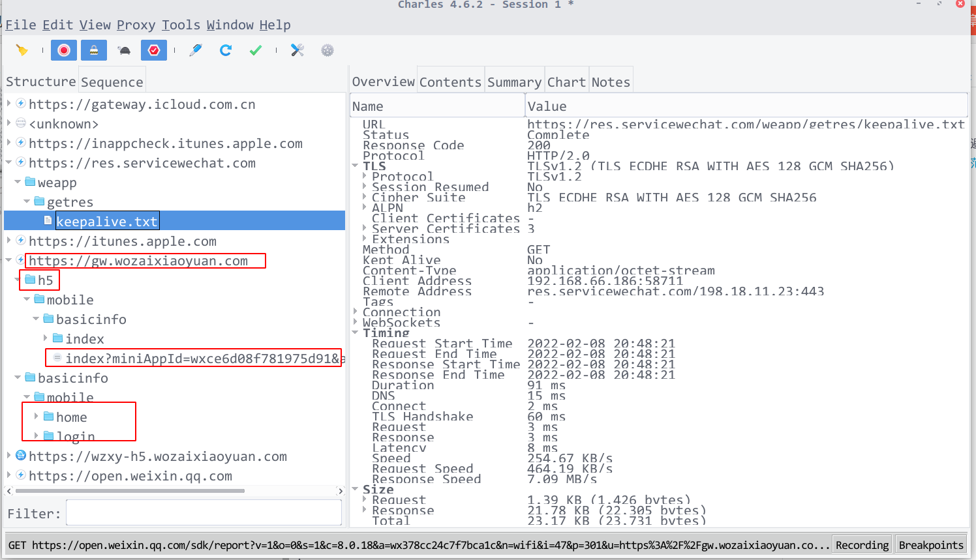Open the Window menu
The width and height of the screenshot is (976, 560).
click(x=230, y=25)
